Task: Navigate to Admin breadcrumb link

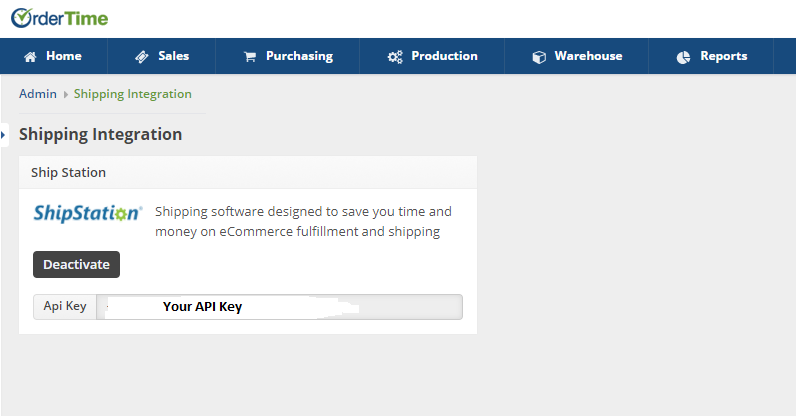Action: click(x=38, y=94)
